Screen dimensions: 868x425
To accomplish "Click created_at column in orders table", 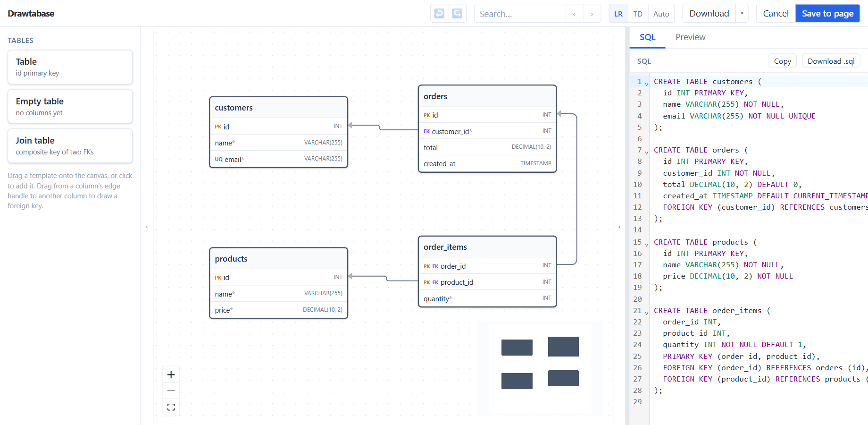I will (x=487, y=163).
